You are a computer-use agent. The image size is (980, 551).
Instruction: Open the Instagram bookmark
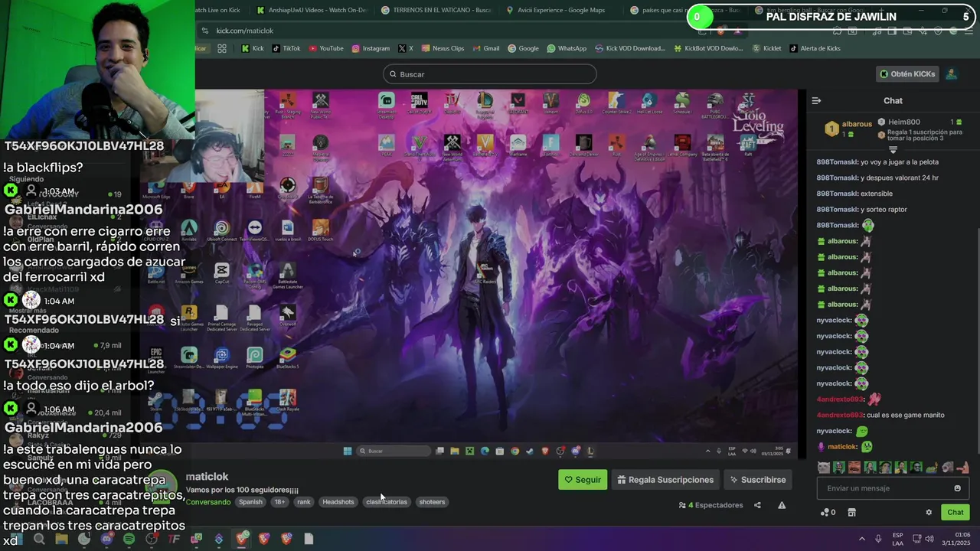[371, 48]
